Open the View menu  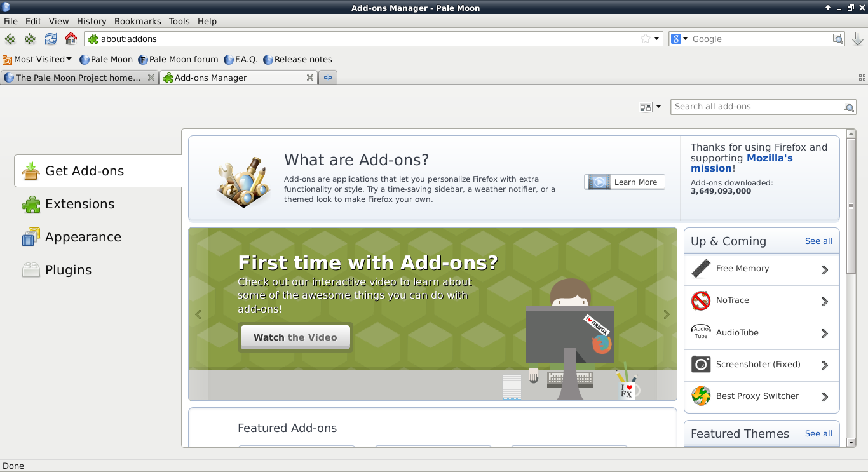pos(58,21)
